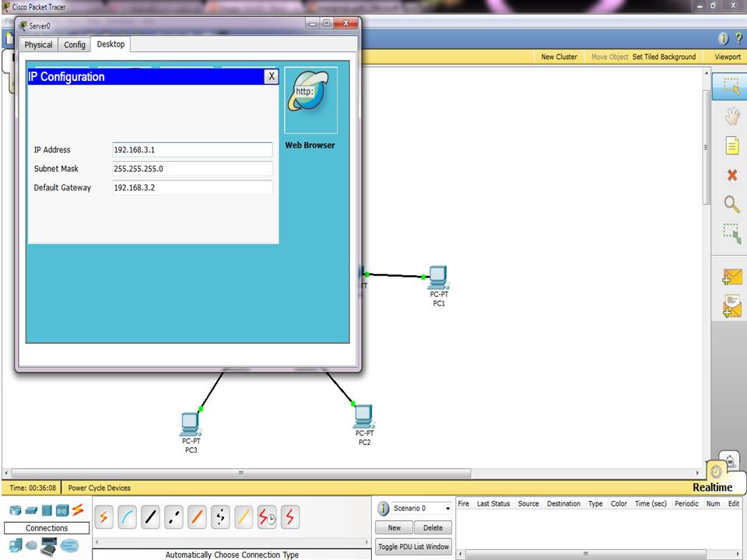Viewport: 747px width, 560px height.
Task: Select the Add Complex PDU tool
Action: coord(732,306)
